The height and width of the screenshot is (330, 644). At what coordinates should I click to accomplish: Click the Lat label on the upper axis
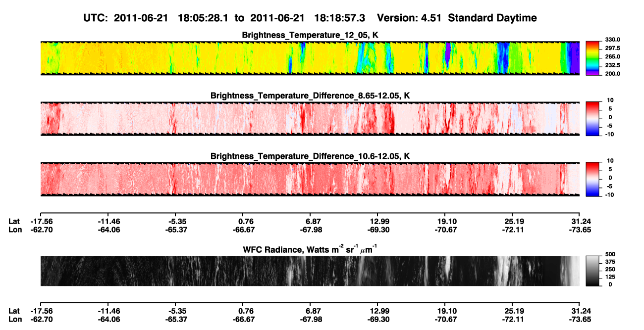coord(14,221)
